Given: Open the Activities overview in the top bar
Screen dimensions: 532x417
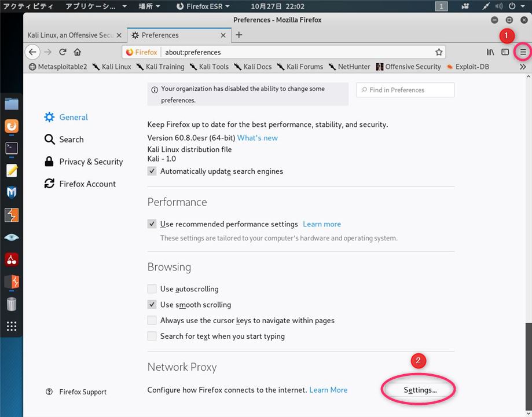Looking at the screenshot, I should (28, 6).
